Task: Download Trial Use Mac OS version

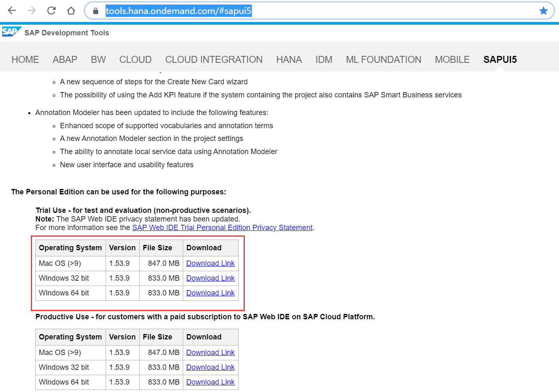Action: pyautogui.click(x=210, y=263)
